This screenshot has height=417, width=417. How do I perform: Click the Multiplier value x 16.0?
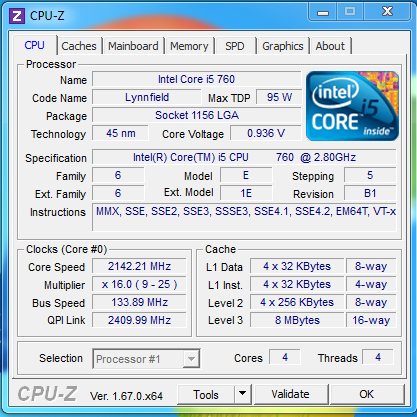139,284
